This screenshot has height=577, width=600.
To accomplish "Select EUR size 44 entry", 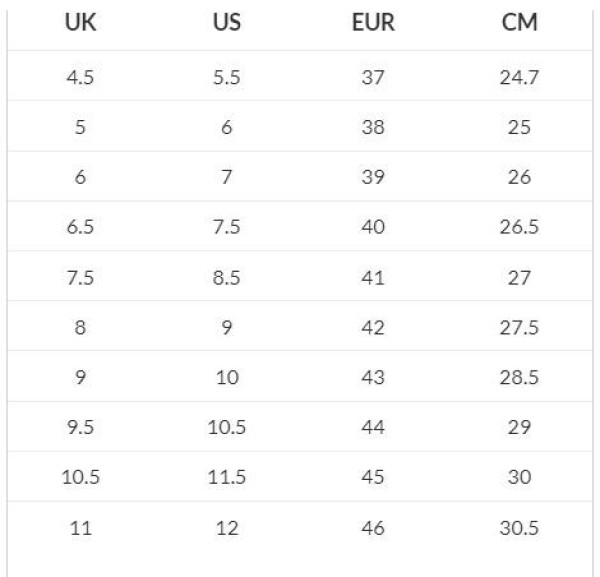I will pos(373,427).
